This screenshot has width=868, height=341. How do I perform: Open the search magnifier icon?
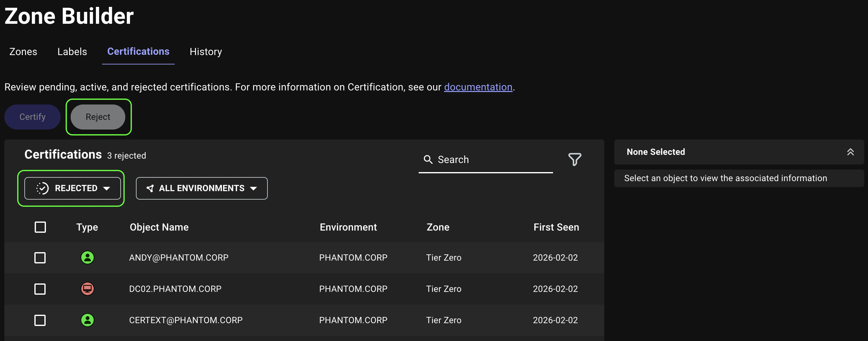point(428,159)
